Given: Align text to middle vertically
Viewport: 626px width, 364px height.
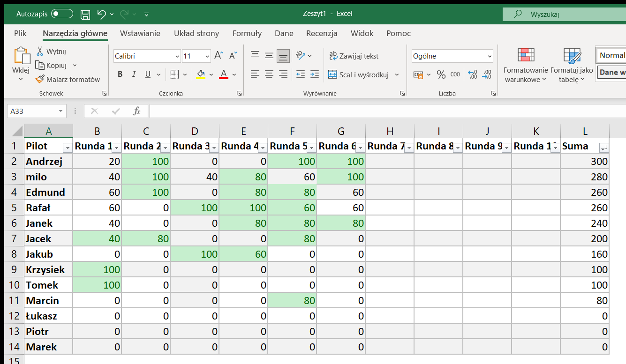Looking at the screenshot, I should (269, 55).
